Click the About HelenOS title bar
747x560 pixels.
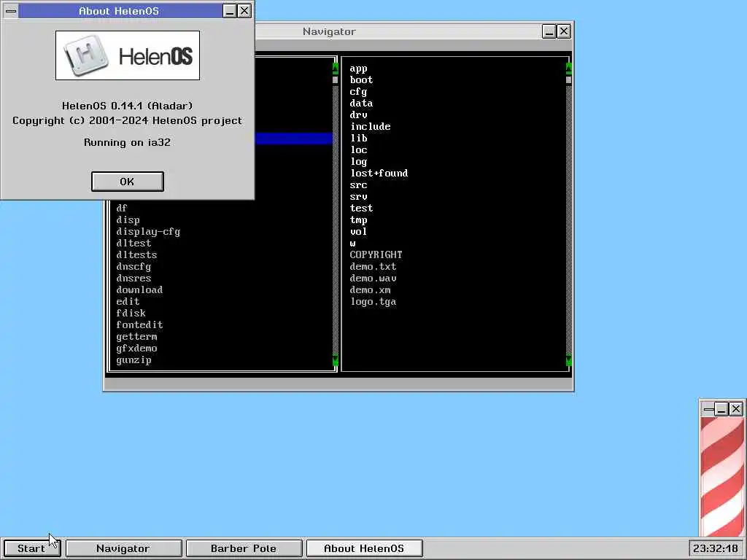(x=120, y=10)
